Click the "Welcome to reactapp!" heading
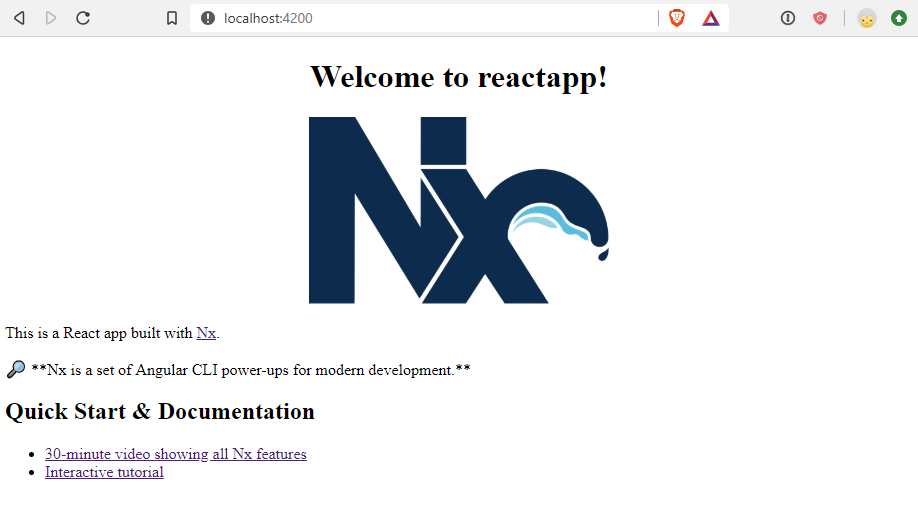This screenshot has width=918, height=505. pos(458,76)
